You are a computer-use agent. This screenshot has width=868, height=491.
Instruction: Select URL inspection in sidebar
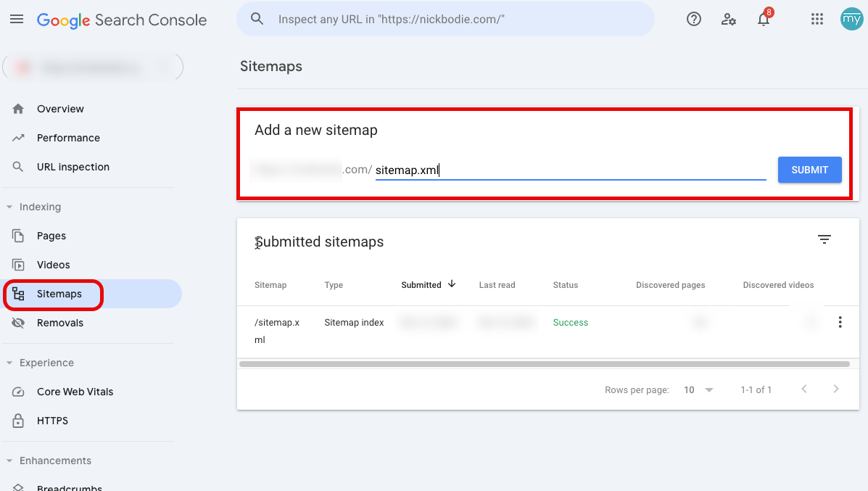click(73, 167)
